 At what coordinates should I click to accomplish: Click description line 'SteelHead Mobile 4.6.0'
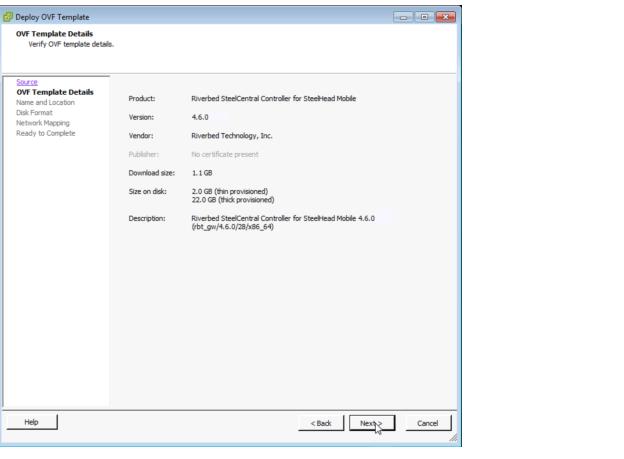(x=339, y=219)
